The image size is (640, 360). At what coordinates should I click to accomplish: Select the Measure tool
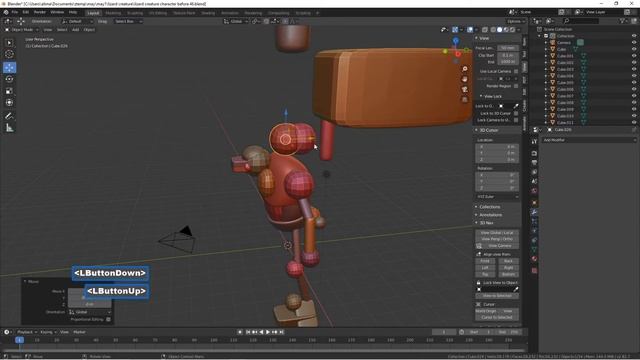point(9,128)
